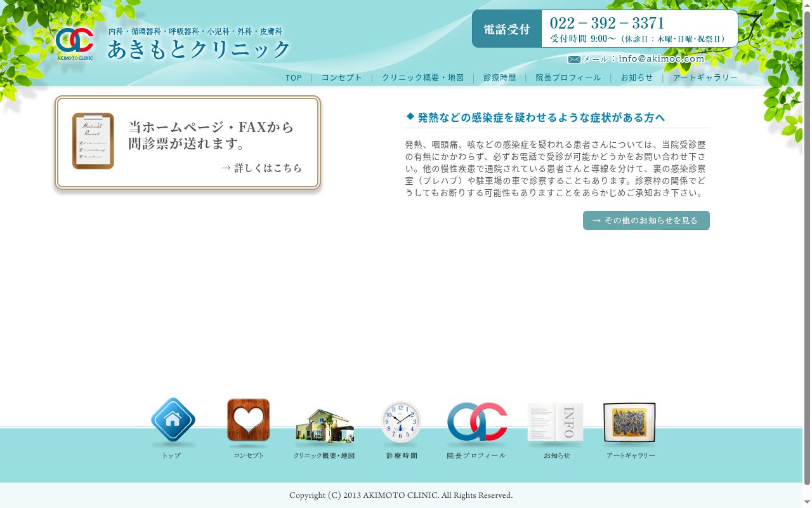
Task: Click the copyright AKIMOTO CLINIC footer text
Action: 401,495
